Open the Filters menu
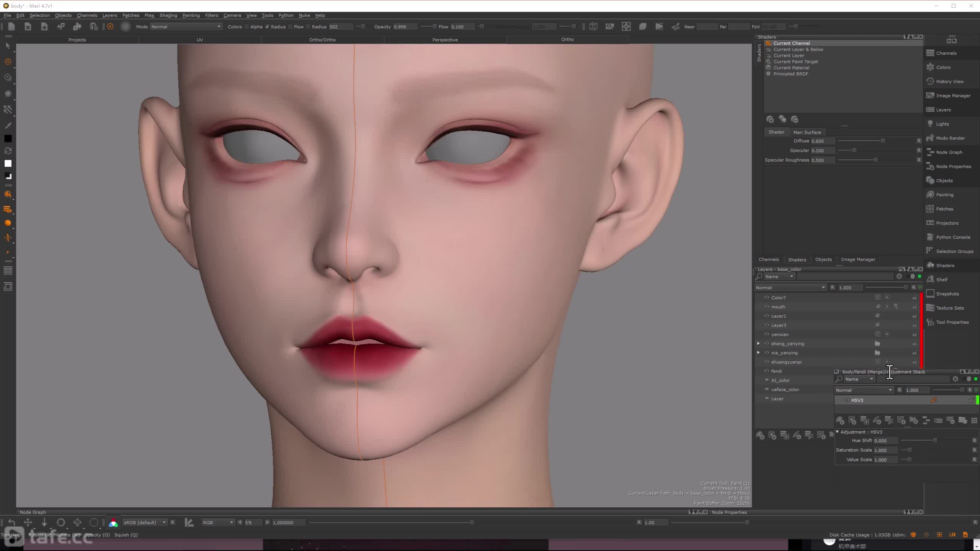980x551 pixels. pyautogui.click(x=211, y=15)
